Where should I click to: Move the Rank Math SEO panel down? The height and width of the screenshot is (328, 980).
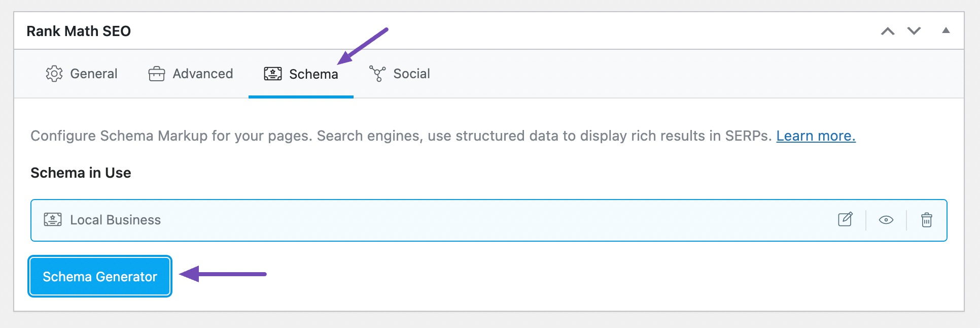pyautogui.click(x=914, y=31)
